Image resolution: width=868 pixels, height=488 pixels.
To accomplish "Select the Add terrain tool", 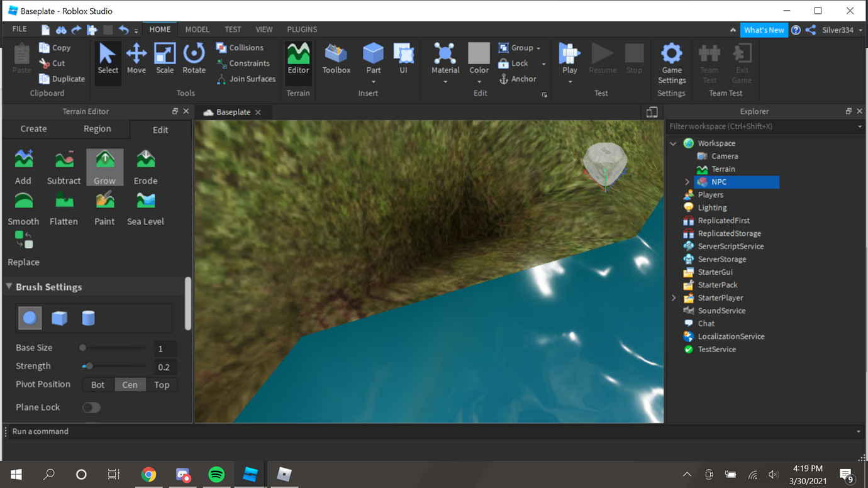I will [23, 167].
